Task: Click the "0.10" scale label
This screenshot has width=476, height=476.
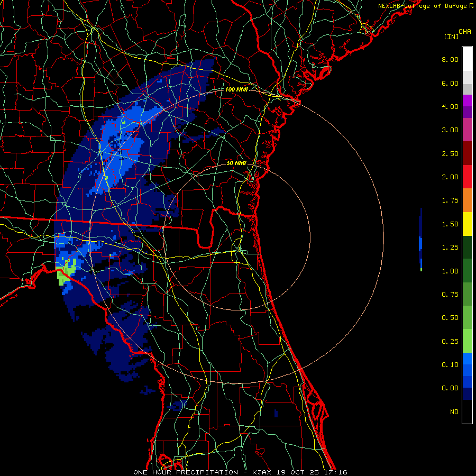Action: pyautogui.click(x=450, y=365)
